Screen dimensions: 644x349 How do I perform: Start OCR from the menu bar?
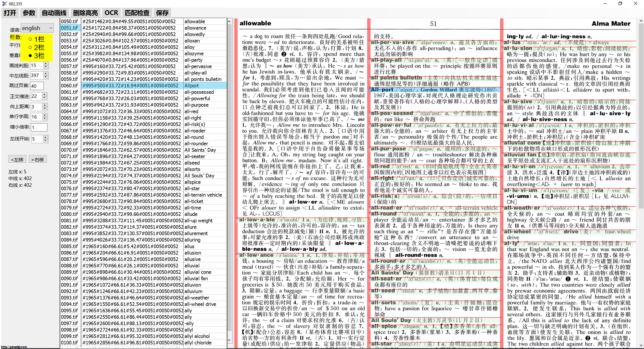point(111,13)
